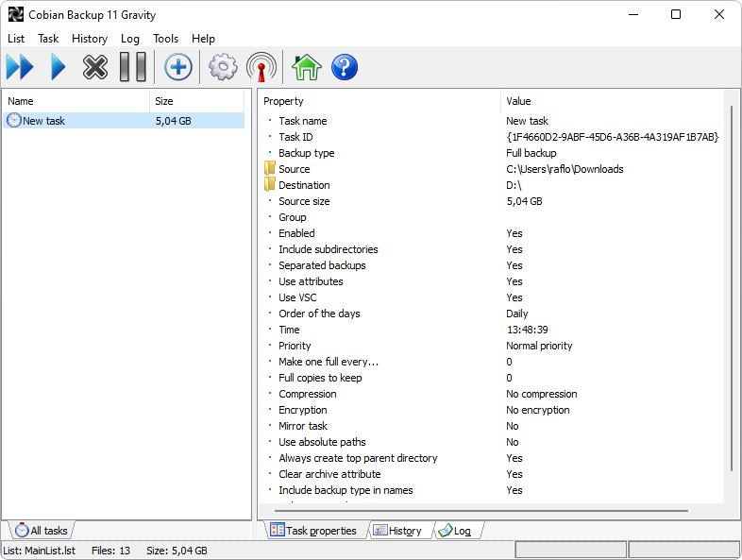742x560 pixels.
Task: Open the Task menu
Action: click(x=48, y=39)
